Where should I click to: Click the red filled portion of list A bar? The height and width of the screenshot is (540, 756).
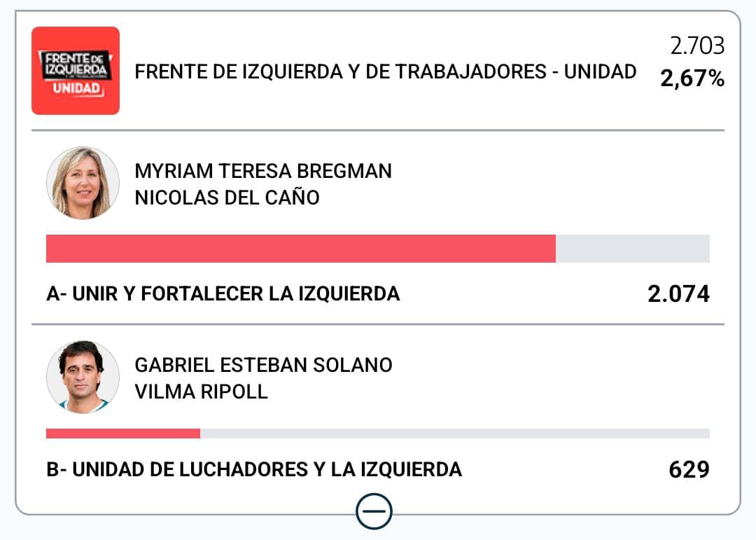click(301, 249)
